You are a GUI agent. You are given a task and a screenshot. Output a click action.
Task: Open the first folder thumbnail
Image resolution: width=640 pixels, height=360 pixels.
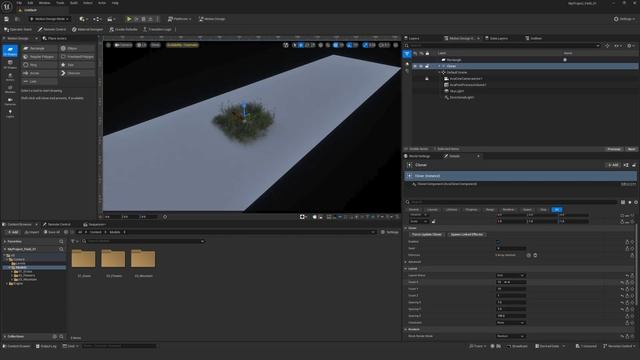tap(84, 259)
